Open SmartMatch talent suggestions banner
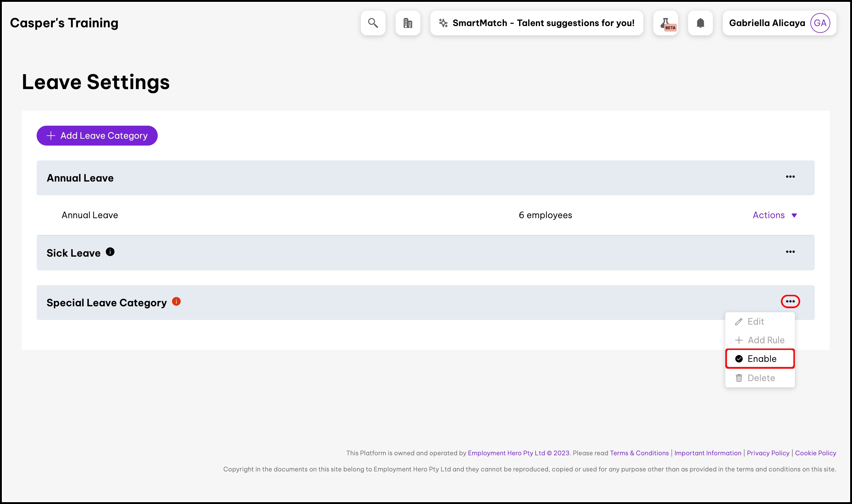The height and width of the screenshot is (504, 852). tap(537, 23)
